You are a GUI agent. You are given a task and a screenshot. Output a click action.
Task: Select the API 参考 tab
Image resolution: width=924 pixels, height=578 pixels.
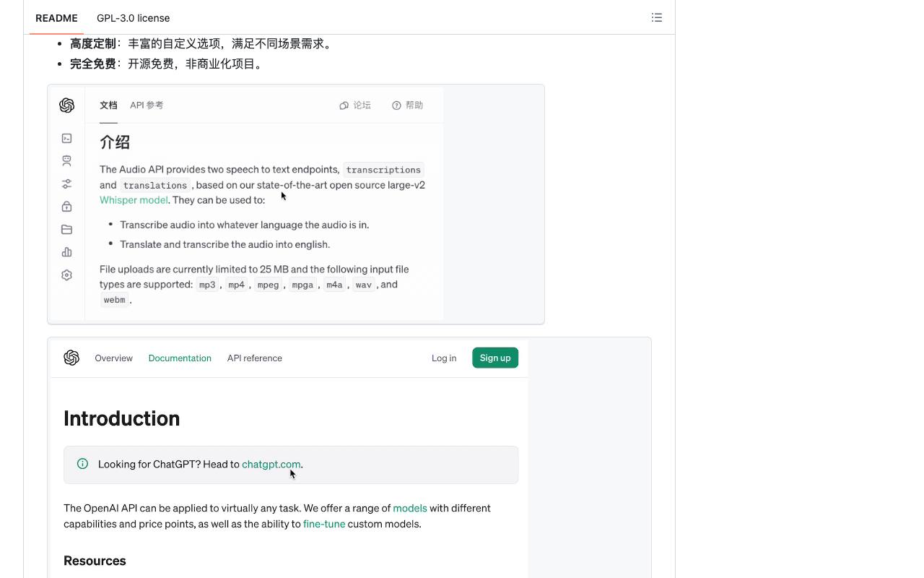[x=147, y=105]
